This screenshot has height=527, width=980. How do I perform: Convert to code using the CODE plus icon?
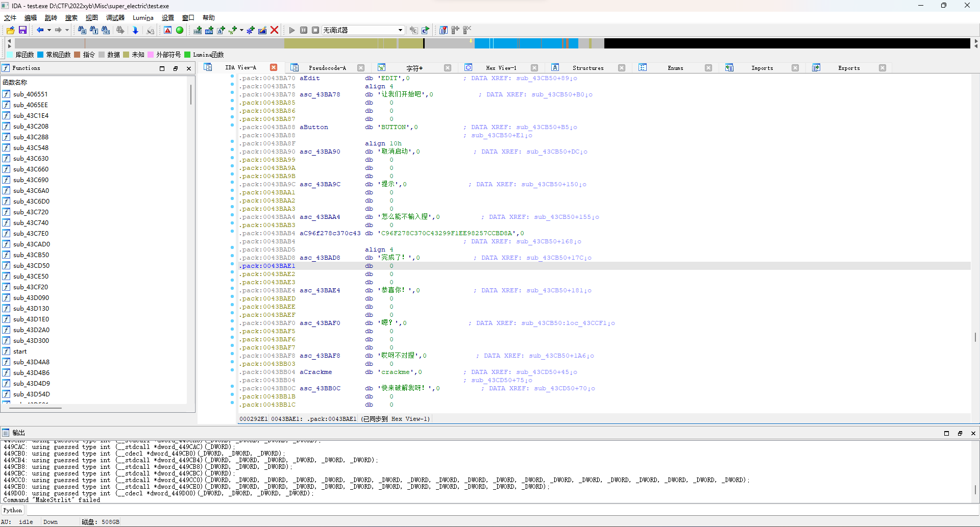198,30
